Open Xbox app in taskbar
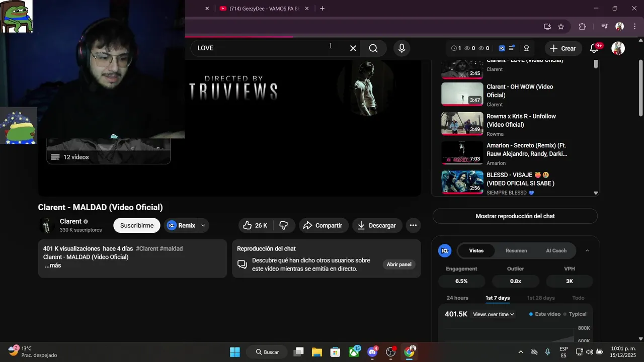The height and width of the screenshot is (362, 644). (x=354, y=352)
